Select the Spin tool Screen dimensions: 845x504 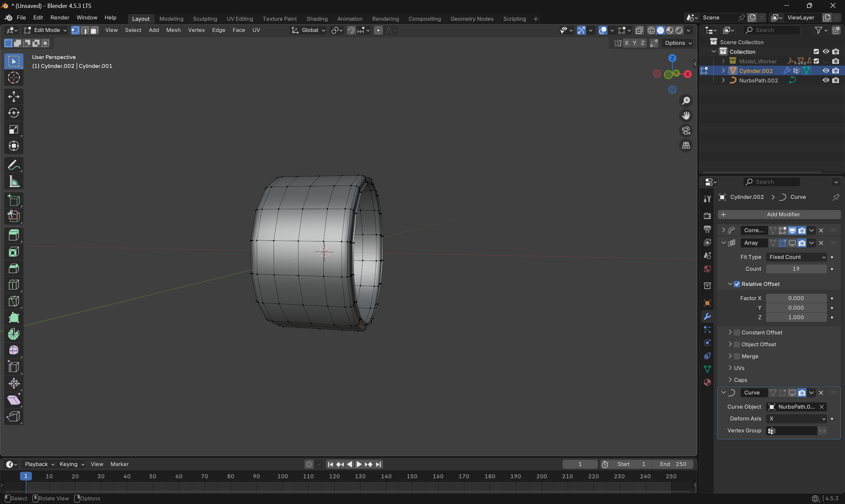tap(14, 334)
